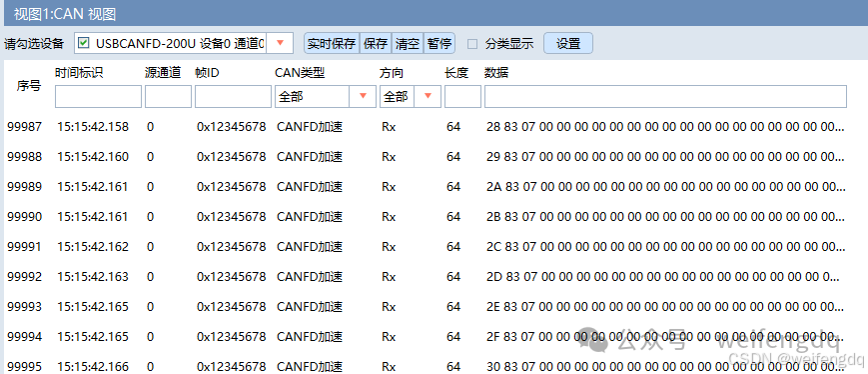Focus the 长度 filter input
Image resolution: width=868 pixels, height=374 pixels.
click(462, 96)
